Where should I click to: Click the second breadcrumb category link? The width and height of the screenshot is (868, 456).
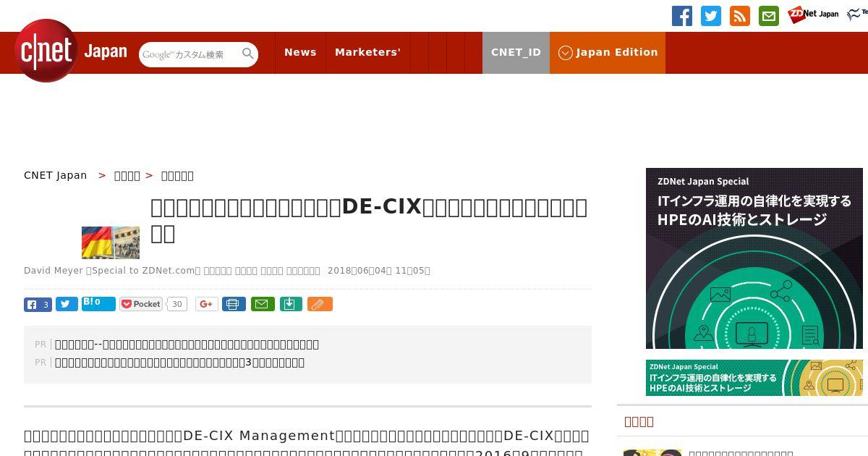pyautogui.click(x=127, y=175)
